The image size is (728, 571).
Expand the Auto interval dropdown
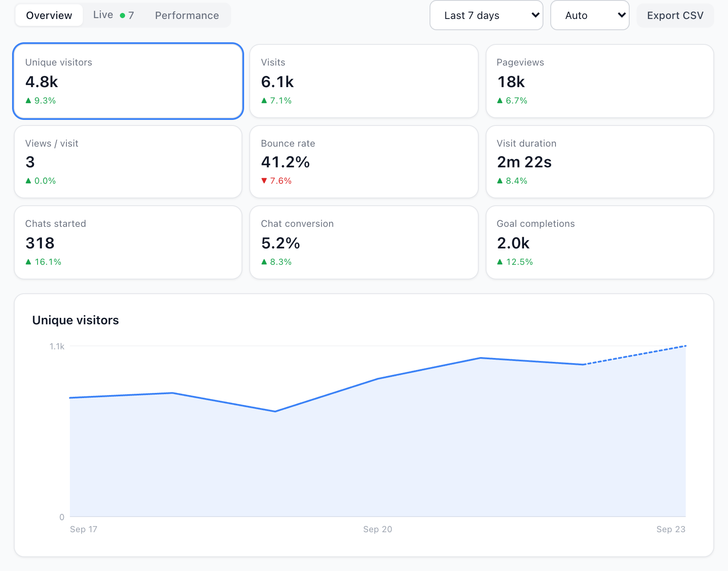coord(590,16)
